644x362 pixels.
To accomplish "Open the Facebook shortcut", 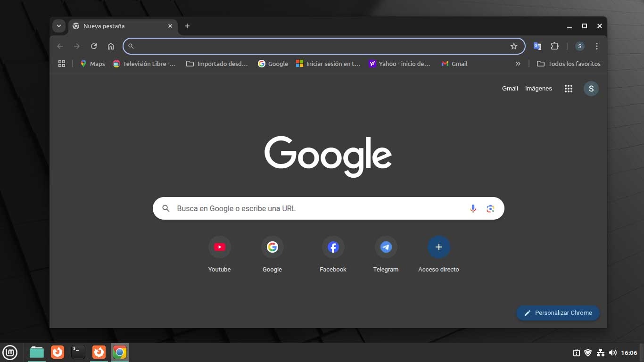I will 333,255.
